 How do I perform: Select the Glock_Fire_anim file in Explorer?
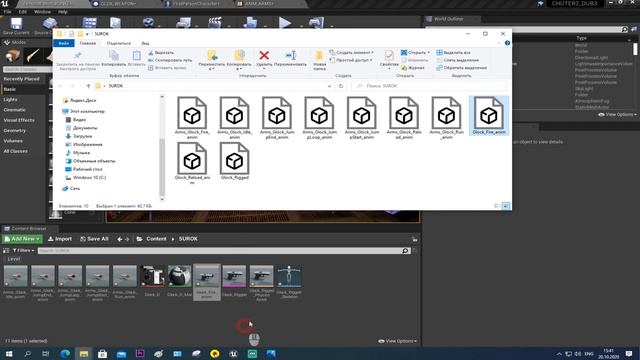pos(489,116)
